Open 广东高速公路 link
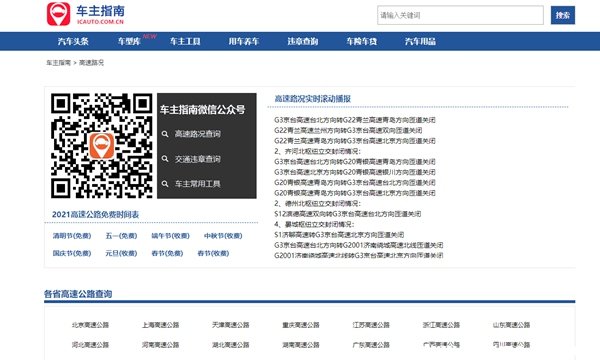 tap(371, 345)
